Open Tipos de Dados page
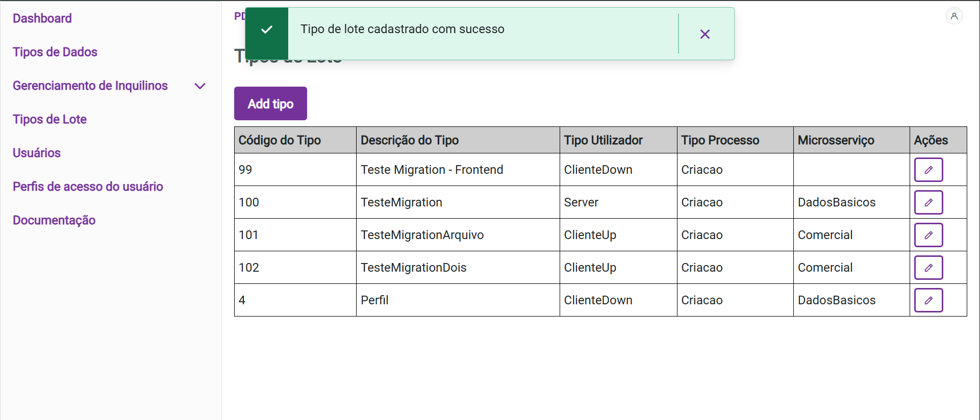The image size is (980, 420). 55,52
